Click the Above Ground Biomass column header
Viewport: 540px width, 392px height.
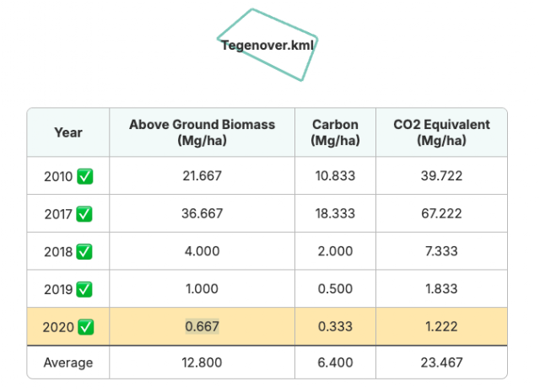coord(202,132)
